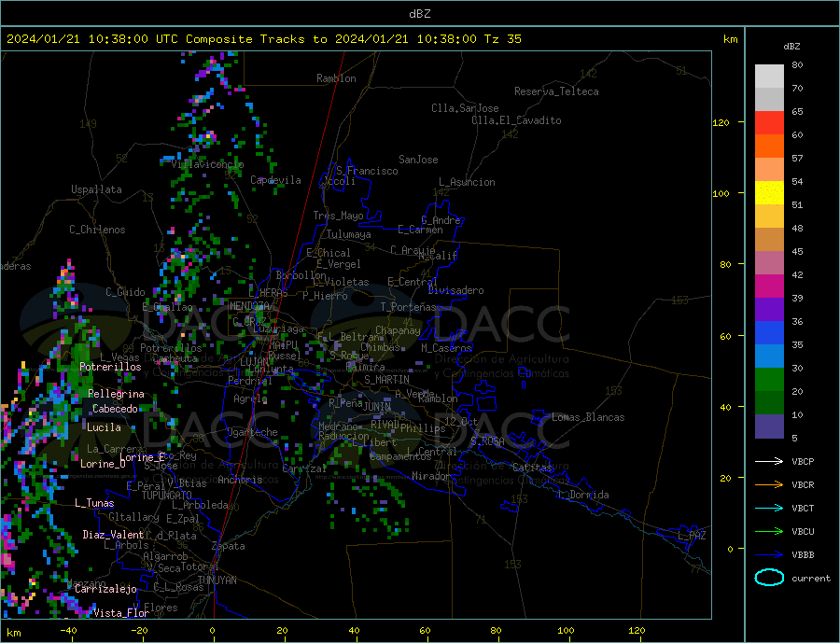Click the 'Tz 35' text in header
The image size is (840, 643).
[x=502, y=39]
